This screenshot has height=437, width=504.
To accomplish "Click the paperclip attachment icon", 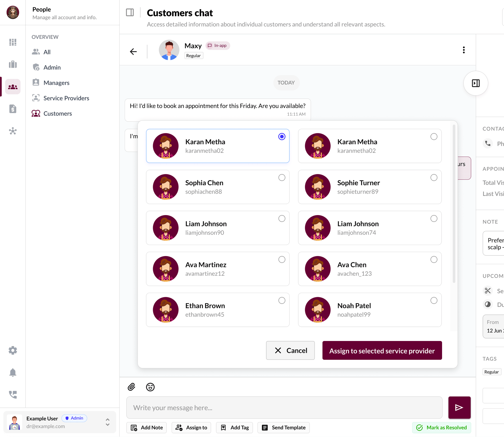I will click(132, 387).
